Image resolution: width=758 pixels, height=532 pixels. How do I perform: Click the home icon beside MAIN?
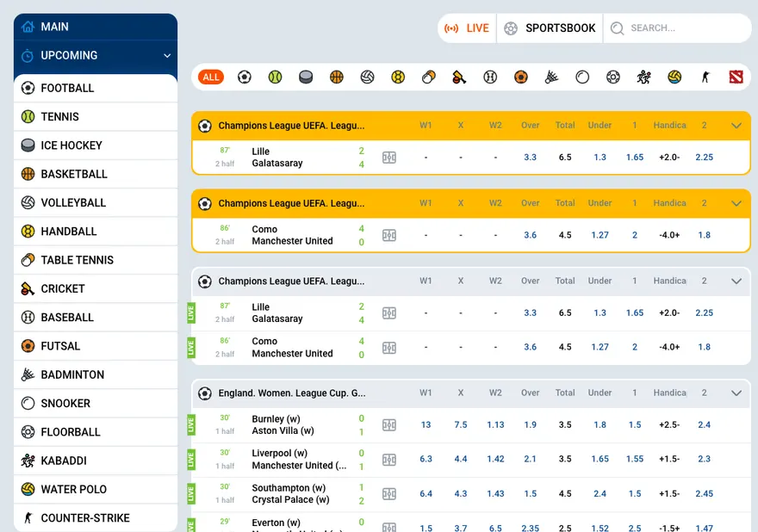coord(28,27)
